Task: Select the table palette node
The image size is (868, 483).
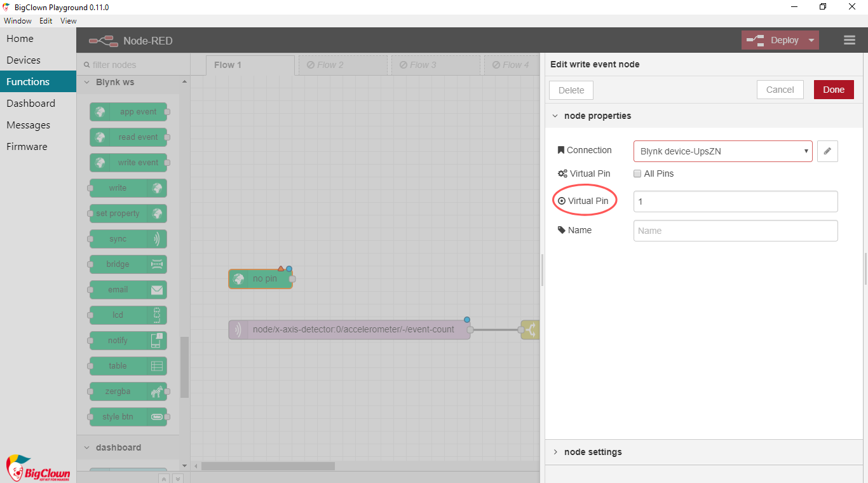Action: [128, 366]
